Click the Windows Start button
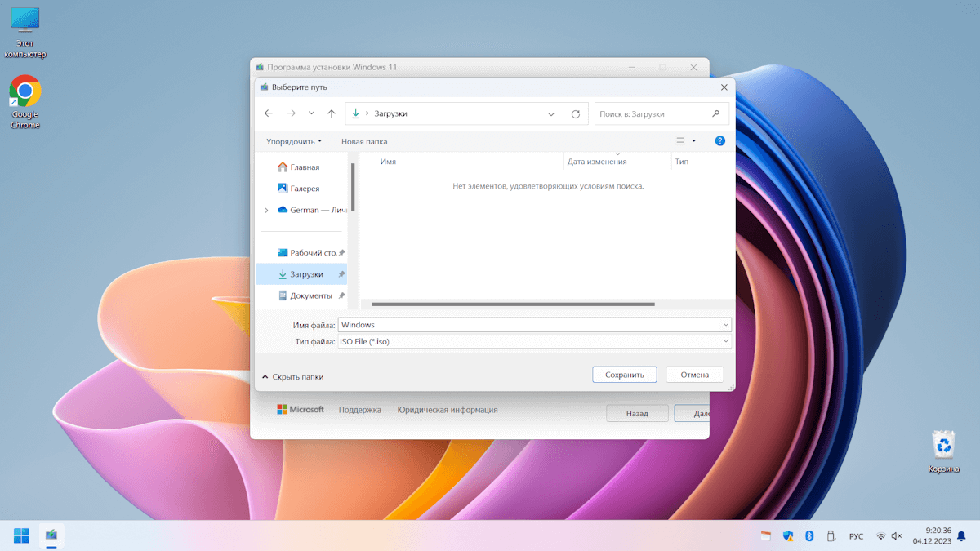The height and width of the screenshot is (551, 980). coord(21,535)
